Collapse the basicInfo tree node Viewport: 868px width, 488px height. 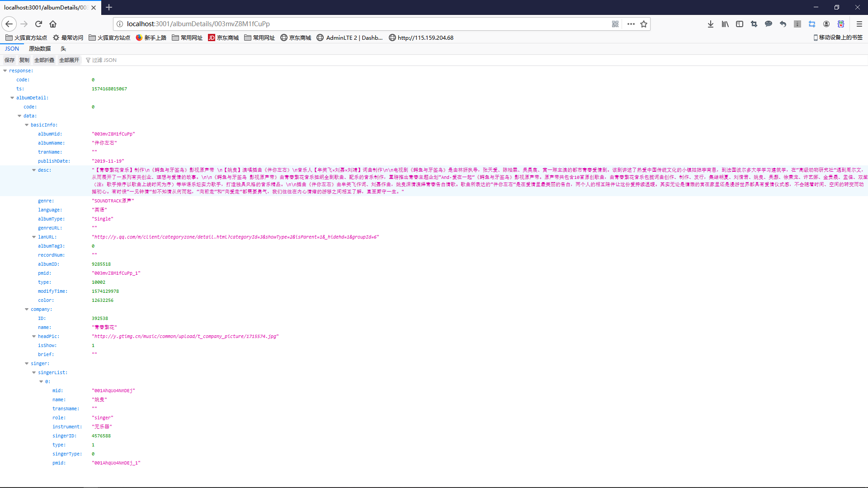tap(27, 125)
